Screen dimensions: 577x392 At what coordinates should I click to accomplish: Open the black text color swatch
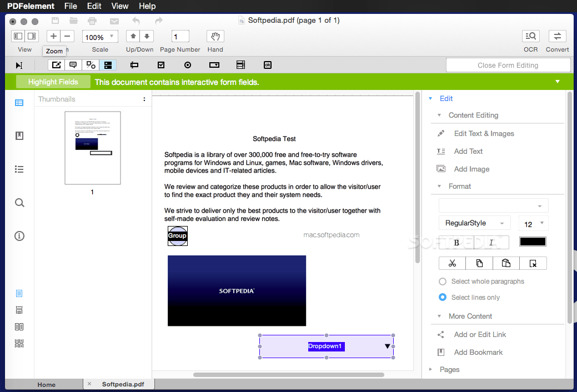533,242
